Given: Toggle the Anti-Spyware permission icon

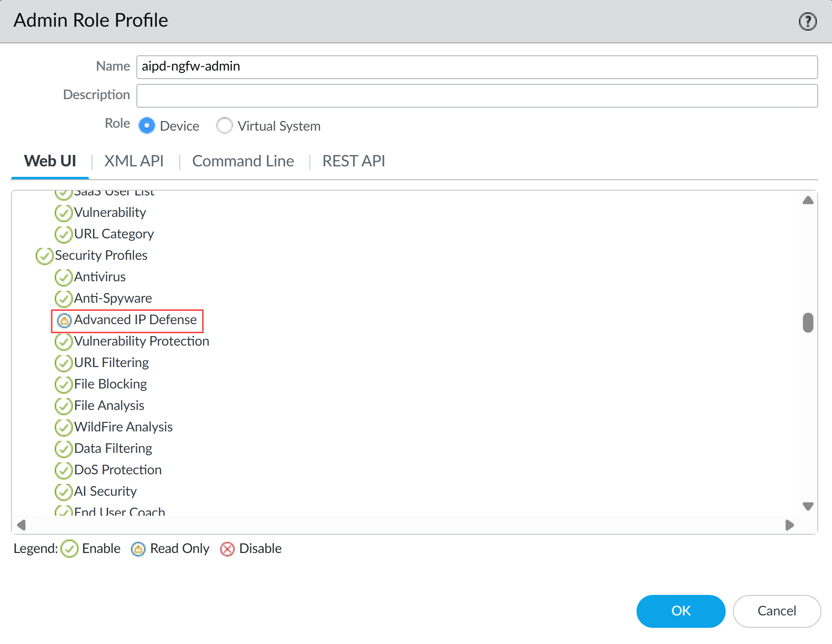Looking at the screenshot, I should click(63, 299).
